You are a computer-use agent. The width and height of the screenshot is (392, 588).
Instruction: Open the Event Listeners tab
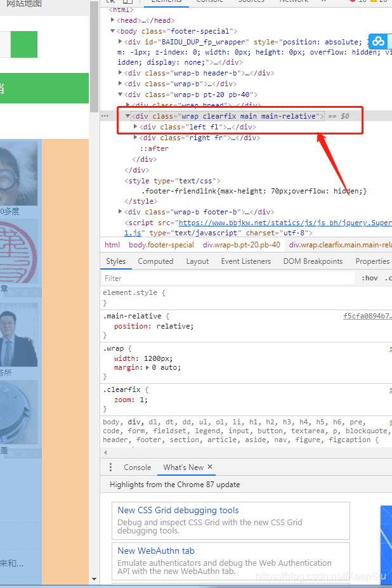pyautogui.click(x=246, y=261)
